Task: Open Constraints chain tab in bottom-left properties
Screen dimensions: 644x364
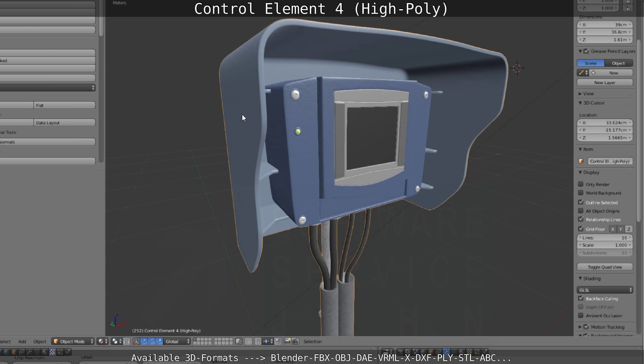Action: click(22, 352)
